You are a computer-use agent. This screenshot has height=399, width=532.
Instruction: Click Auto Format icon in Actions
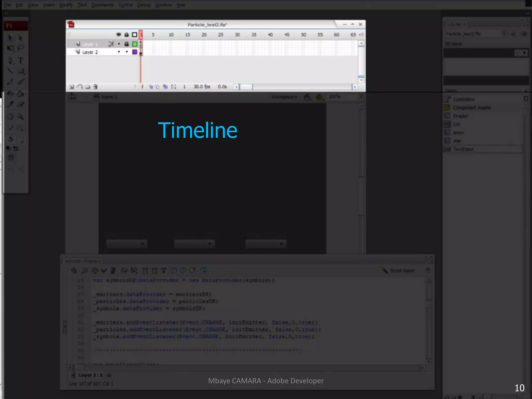click(x=113, y=271)
